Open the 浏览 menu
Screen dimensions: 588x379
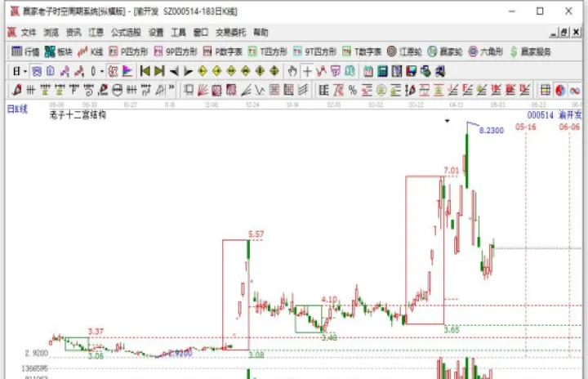51,33
